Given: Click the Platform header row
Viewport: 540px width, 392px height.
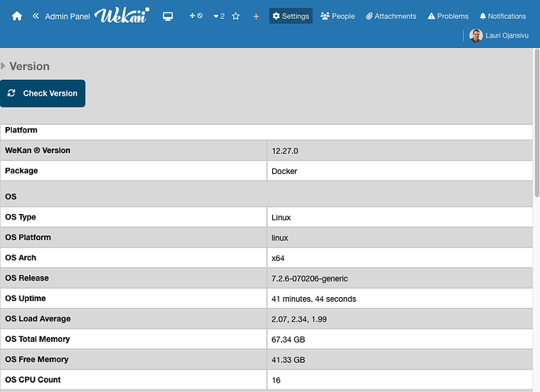Looking at the screenshot, I should click(267, 131).
